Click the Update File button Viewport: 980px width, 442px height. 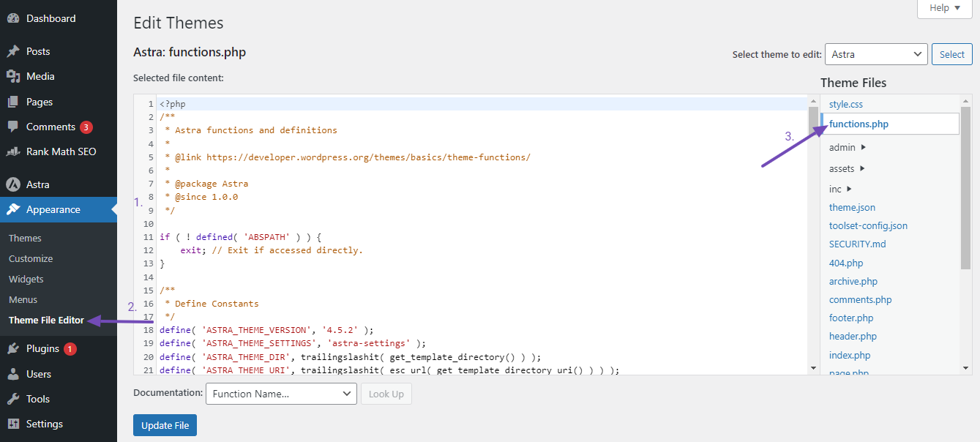click(x=165, y=425)
